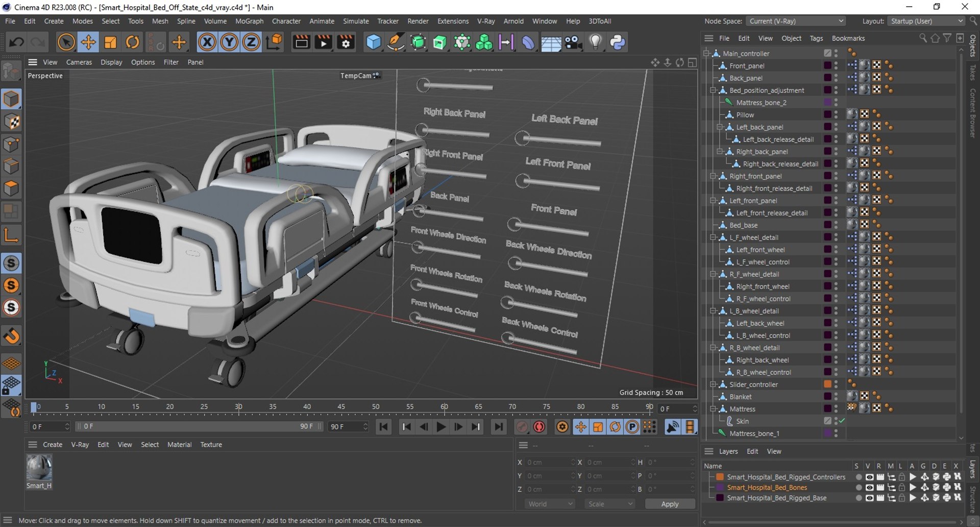The image size is (980, 527).
Task: Toggle solo for Smart_Hospital_Bed_Rigged_Base layer
Action: click(x=859, y=498)
